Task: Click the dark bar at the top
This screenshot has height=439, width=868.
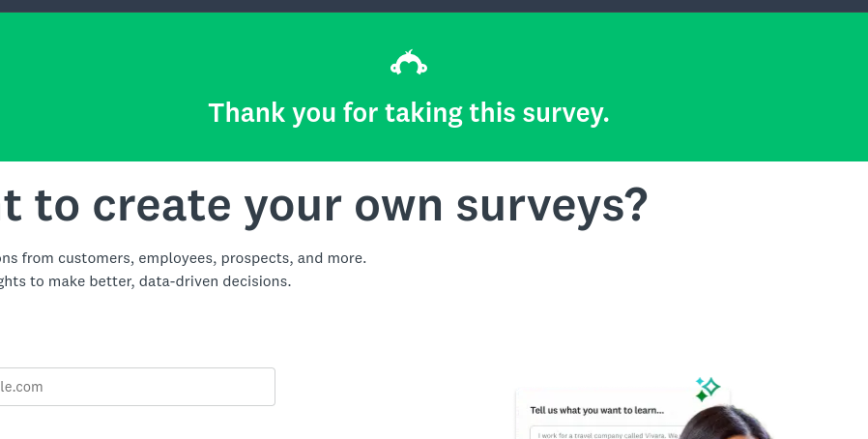Action: pyautogui.click(x=434, y=6)
